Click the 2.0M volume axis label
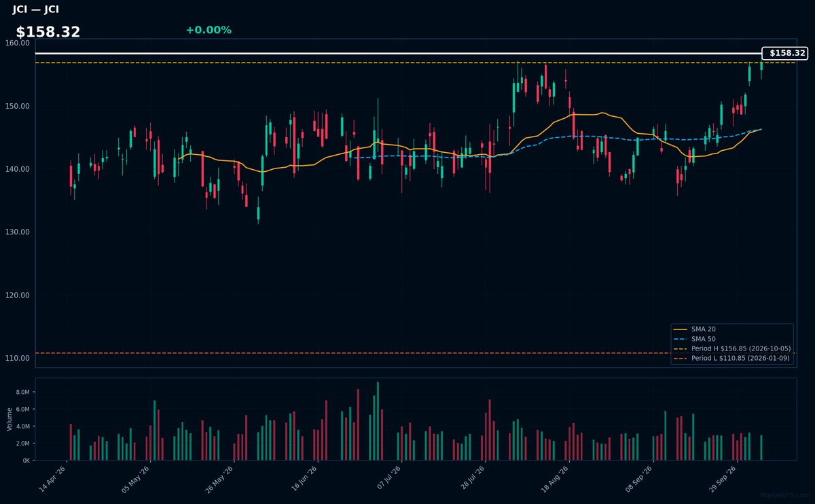The width and height of the screenshot is (815, 504). pyautogui.click(x=22, y=444)
